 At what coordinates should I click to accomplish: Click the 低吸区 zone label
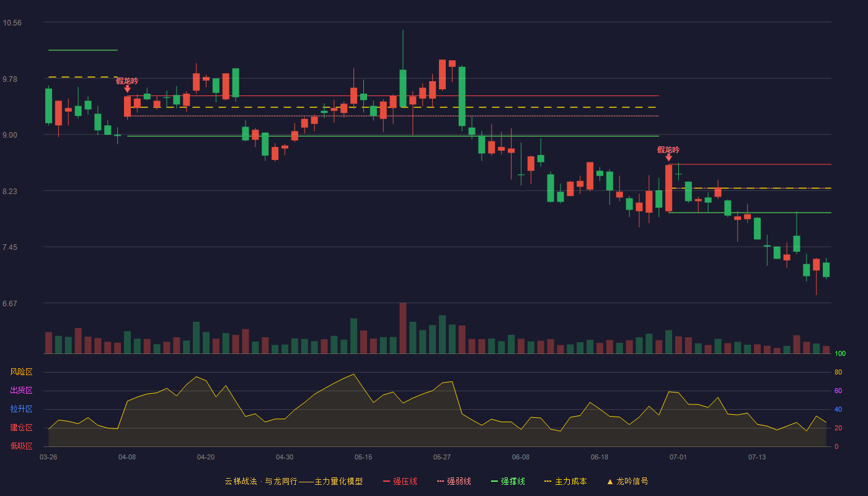(21, 446)
